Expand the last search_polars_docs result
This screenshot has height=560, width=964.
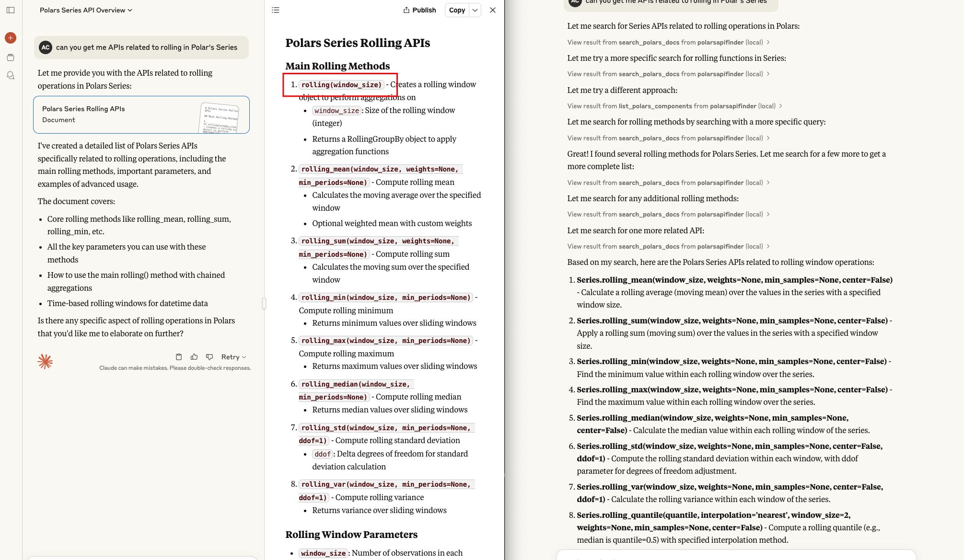point(668,246)
